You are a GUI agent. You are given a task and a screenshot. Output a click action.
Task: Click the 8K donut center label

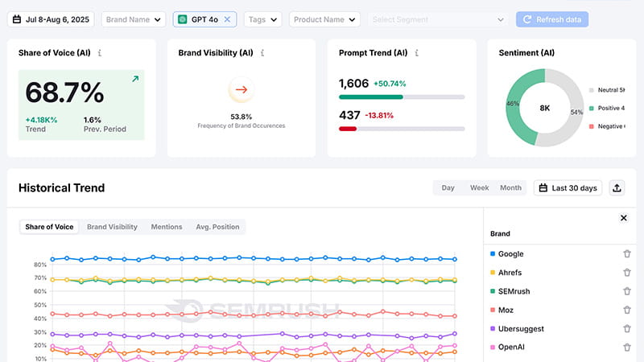pyautogui.click(x=545, y=109)
